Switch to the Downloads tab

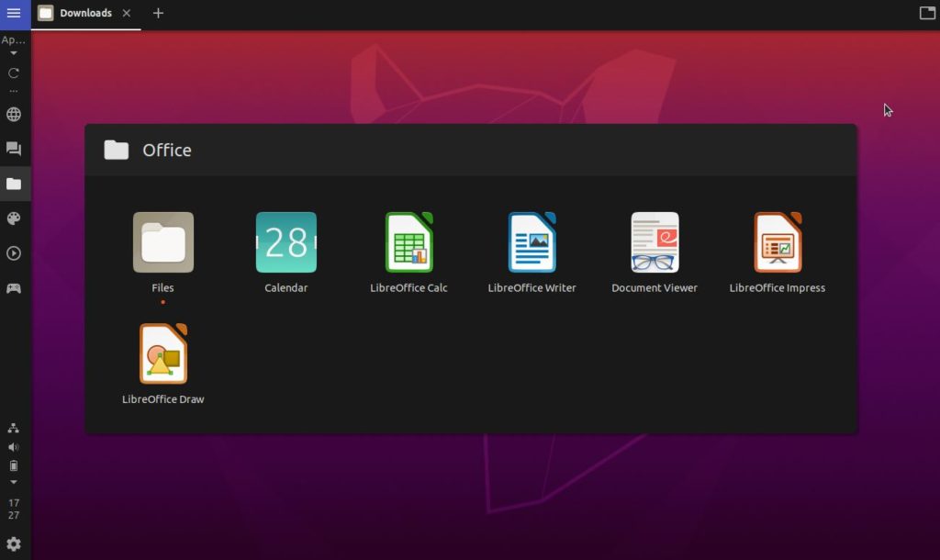[83, 13]
